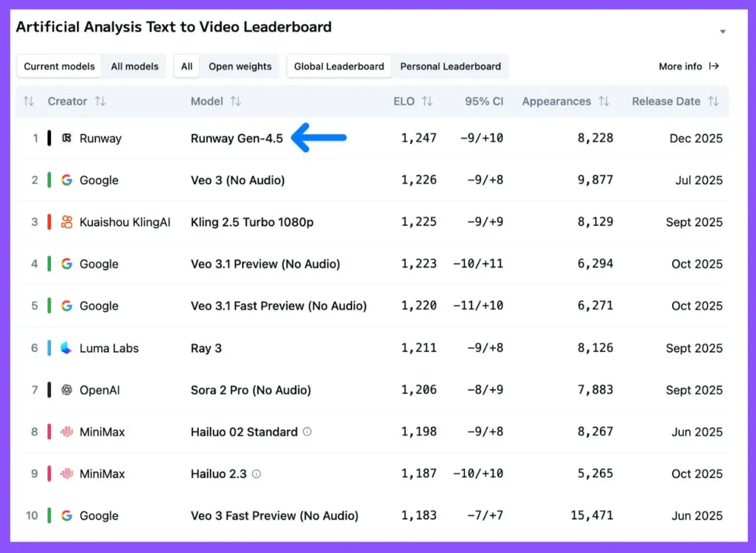The width and height of the screenshot is (756, 553).
Task: Select the Current models toggle
Action: tap(59, 66)
